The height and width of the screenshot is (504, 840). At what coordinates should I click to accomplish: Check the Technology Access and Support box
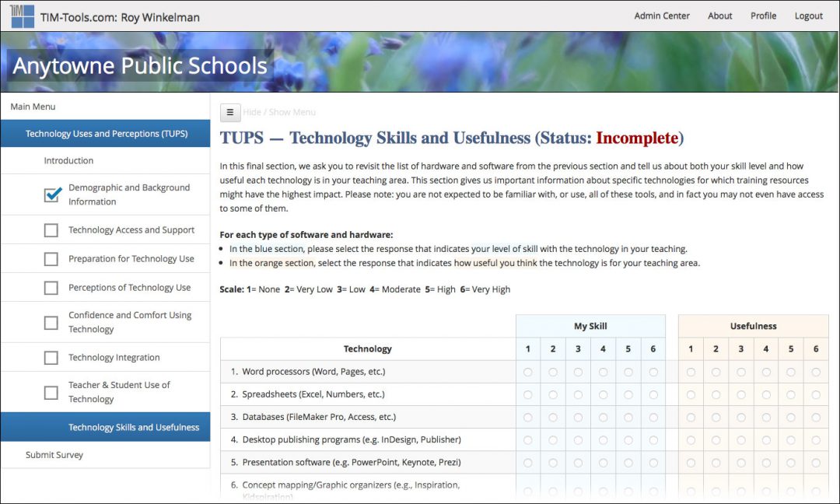pos(51,230)
